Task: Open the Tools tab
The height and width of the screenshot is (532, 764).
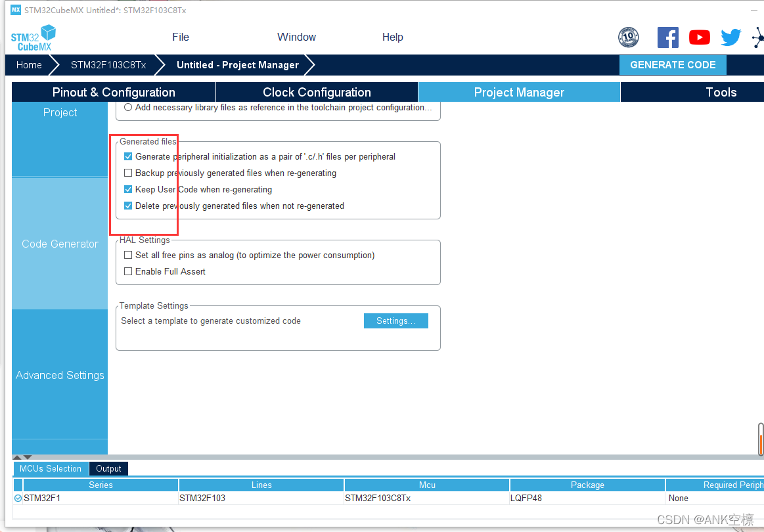Action: coord(693,92)
